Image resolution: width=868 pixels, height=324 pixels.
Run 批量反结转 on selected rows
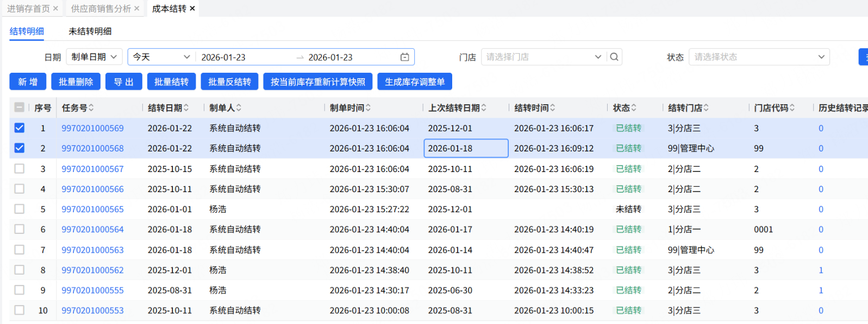pos(229,82)
